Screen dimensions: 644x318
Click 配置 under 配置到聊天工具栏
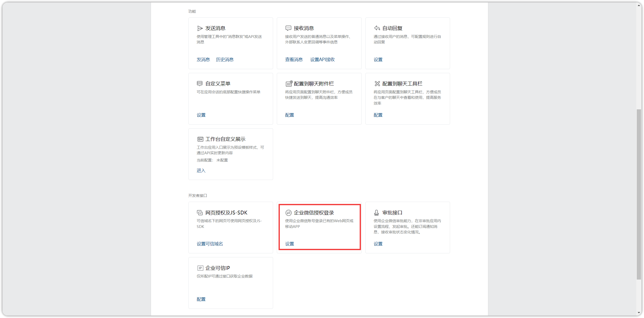[378, 115]
